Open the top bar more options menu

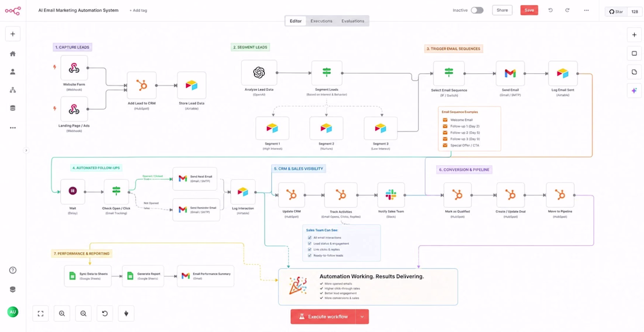pos(586,11)
